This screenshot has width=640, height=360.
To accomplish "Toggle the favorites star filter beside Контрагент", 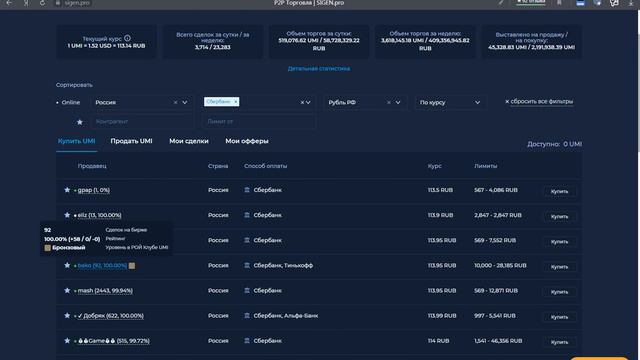I will click(x=80, y=122).
